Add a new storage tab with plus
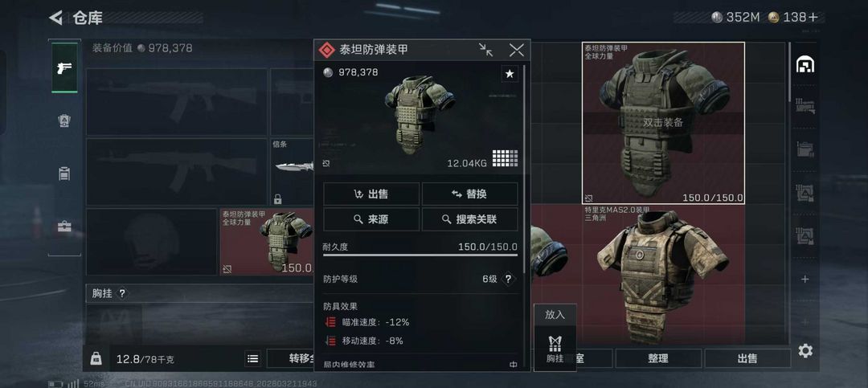Viewport: 868px width, 388px height. pyautogui.click(x=805, y=279)
